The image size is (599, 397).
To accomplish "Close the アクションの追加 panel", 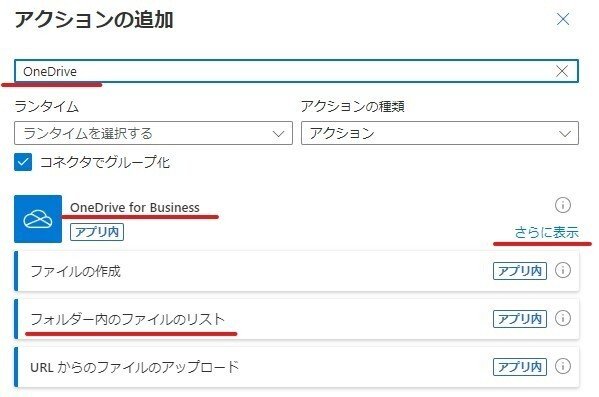I will click(x=563, y=19).
